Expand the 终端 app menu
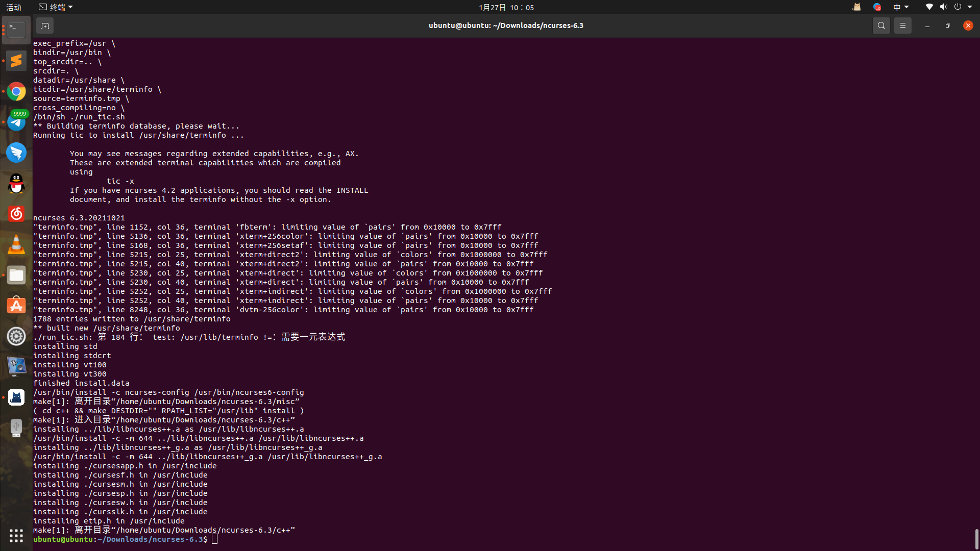The image size is (980, 551). [x=56, y=7]
